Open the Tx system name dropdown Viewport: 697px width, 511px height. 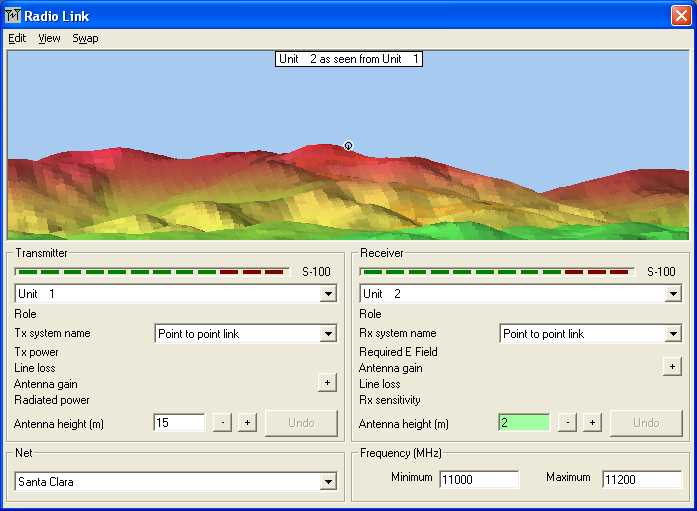328,334
